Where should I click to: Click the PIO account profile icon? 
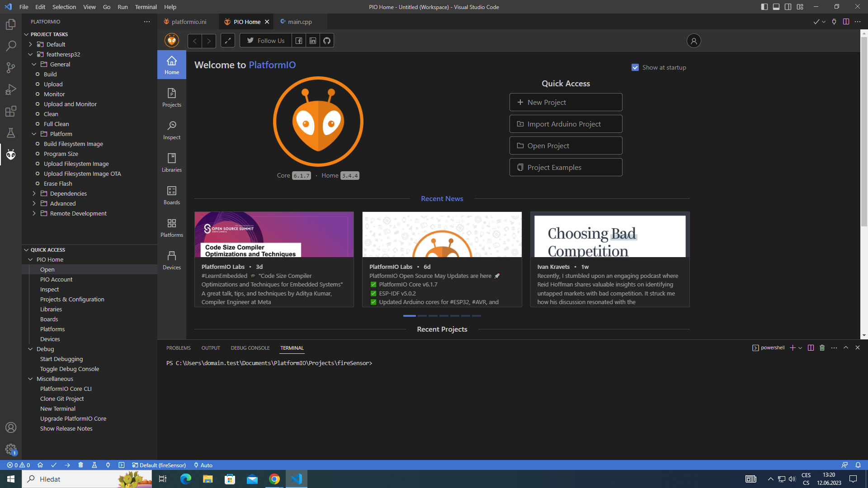(x=694, y=41)
